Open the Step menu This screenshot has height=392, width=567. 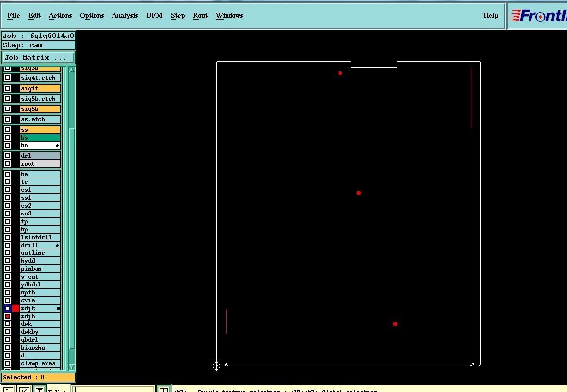coord(178,16)
